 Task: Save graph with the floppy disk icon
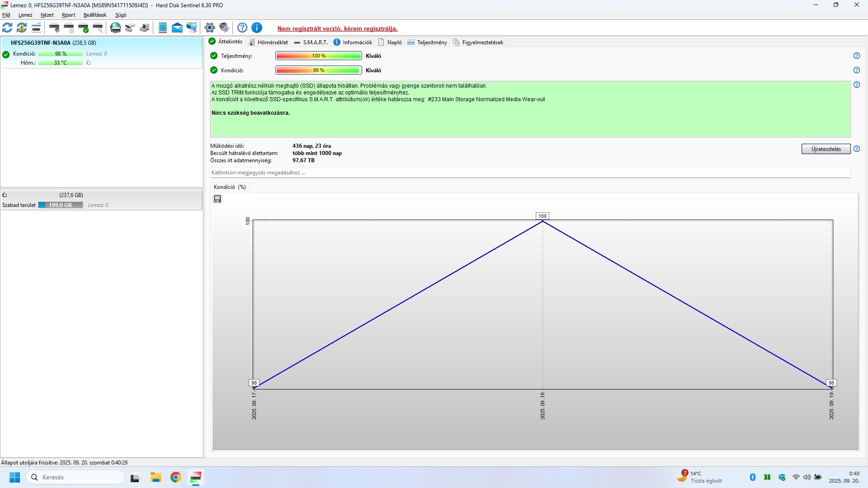tap(217, 199)
